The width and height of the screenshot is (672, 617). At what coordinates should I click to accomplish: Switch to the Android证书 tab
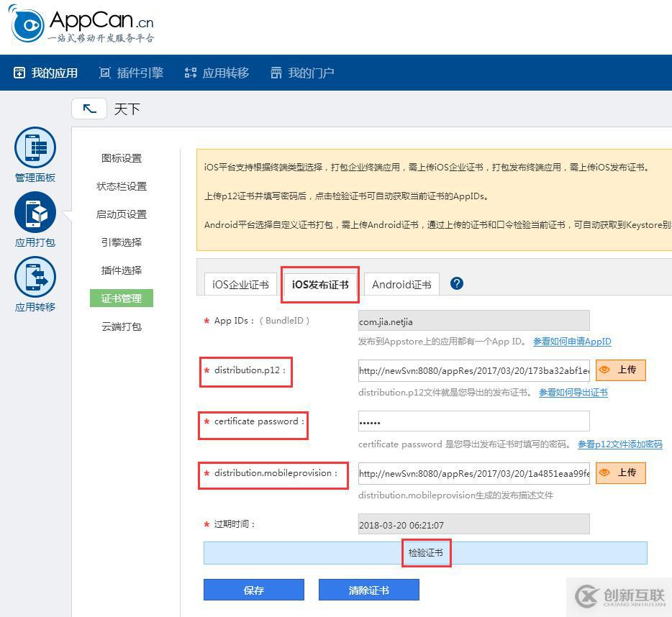point(401,285)
